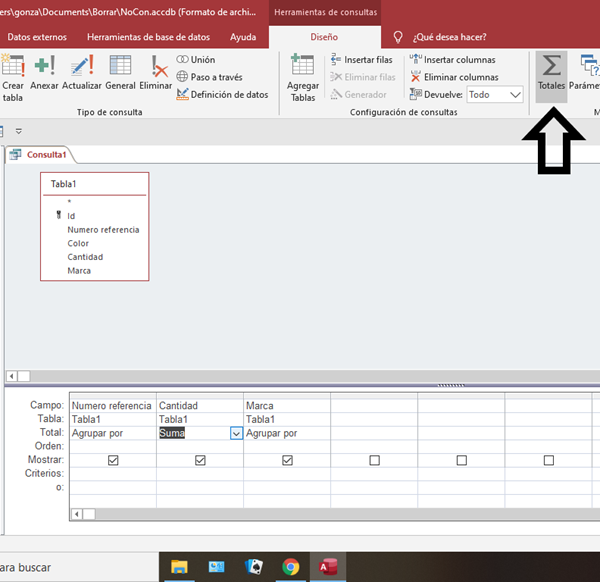Click the Unión query button
Image resolution: width=600 pixels, height=582 pixels.
195,60
